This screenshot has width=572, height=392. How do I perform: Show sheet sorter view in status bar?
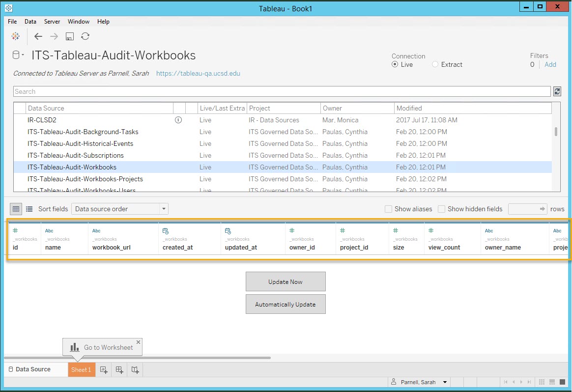[x=542, y=382]
